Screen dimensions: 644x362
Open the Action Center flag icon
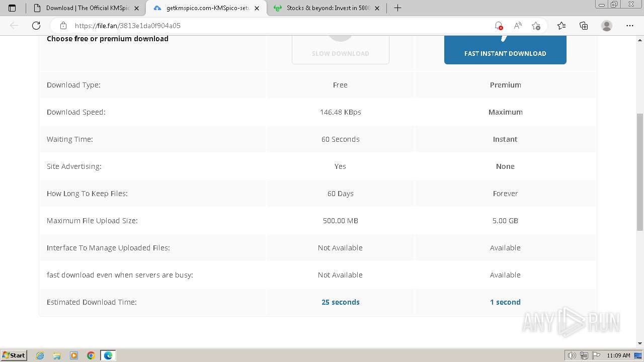coord(595,355)
